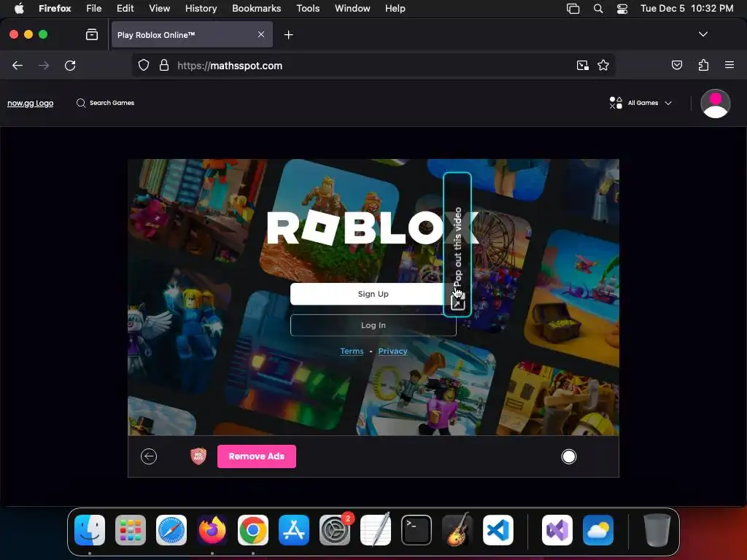Viewport: 747px width, 560px height.
Task: Open the Edit menu
Action: coord(125,8)
